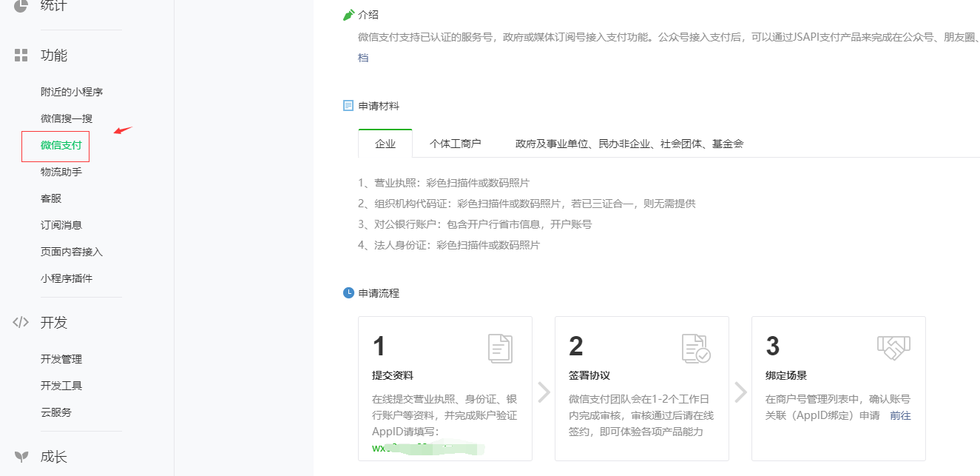This screenshot has height=476, width=980.
Task: Click the 介绍 pencil icon
Action: 348,15
